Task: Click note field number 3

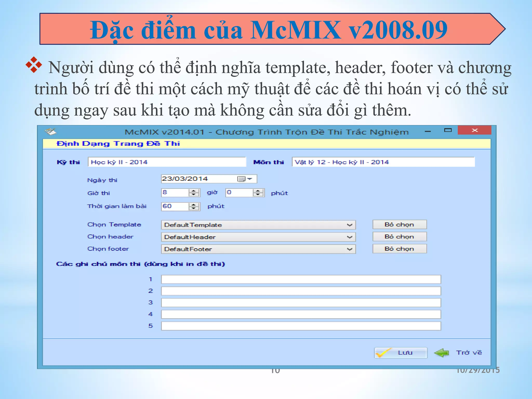Action: [x=301, y=303]
